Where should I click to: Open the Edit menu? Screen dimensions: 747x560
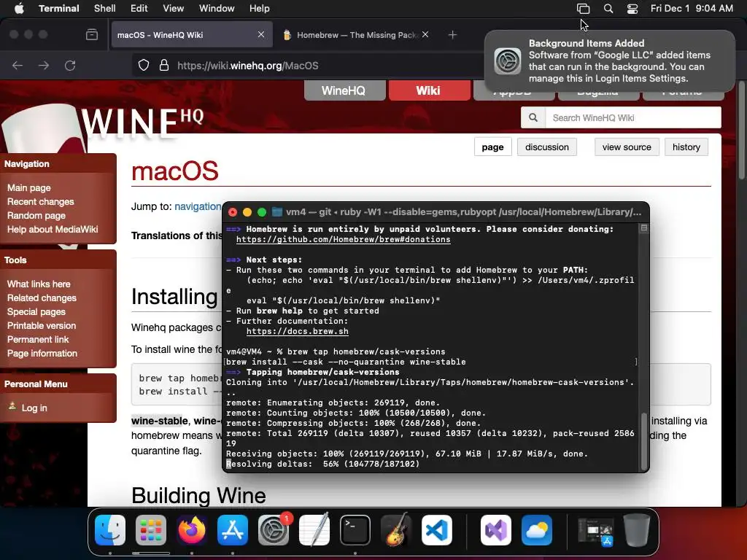pyautogui.click(x=139, y=8)
